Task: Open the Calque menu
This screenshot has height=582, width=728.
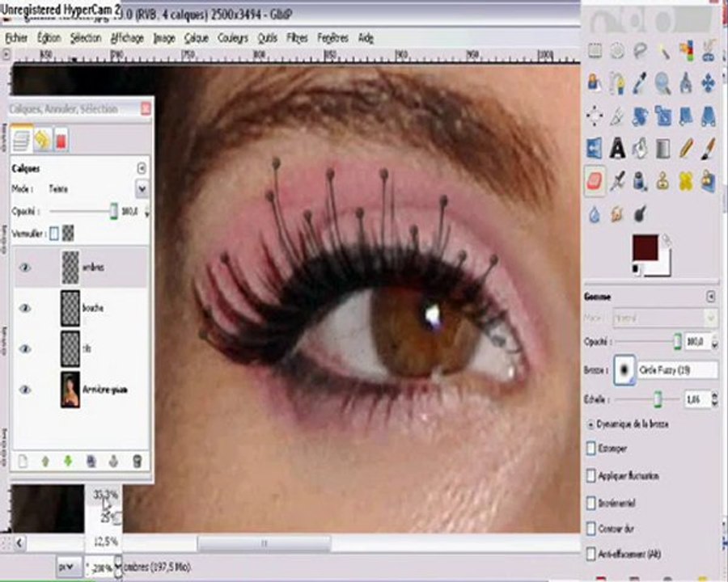Action: point(196,38)
